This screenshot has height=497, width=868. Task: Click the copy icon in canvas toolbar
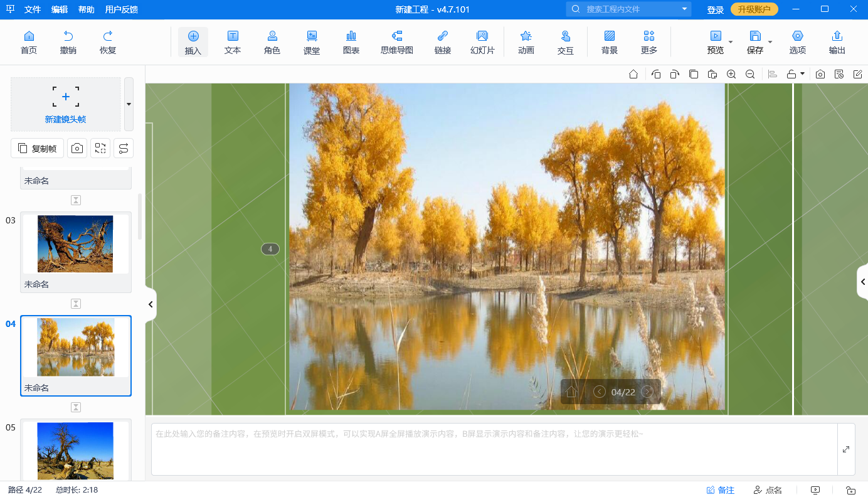tap(693, 74)
